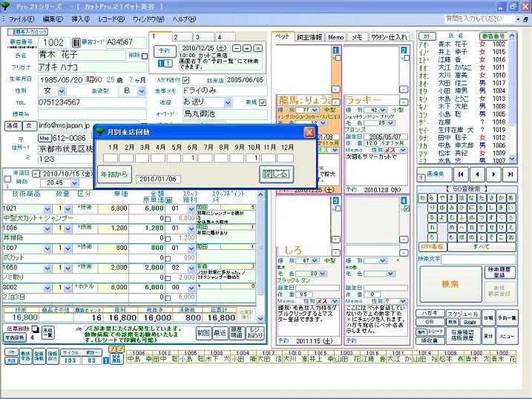Click plus icon beside reservation date 2010/12/25
This screenshot has width=532, height=399.
247,48
